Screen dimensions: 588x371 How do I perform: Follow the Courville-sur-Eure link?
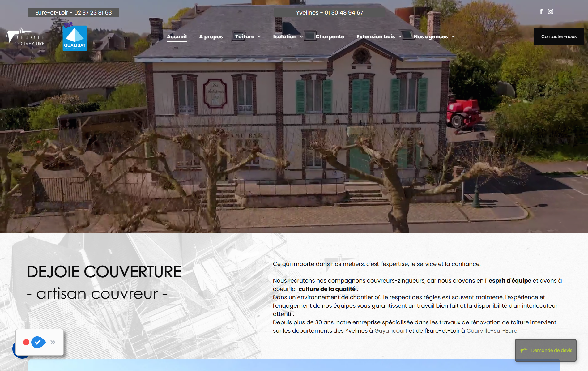492,331
